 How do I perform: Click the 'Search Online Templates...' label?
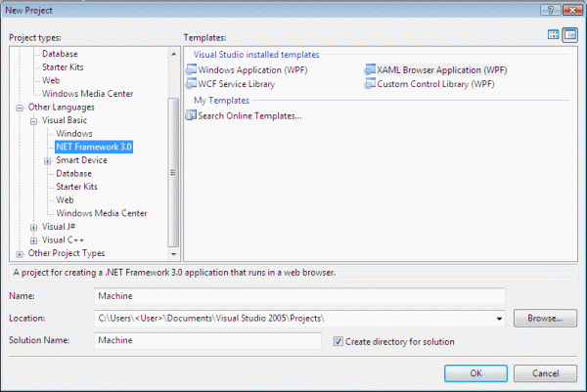click(249, 116)
